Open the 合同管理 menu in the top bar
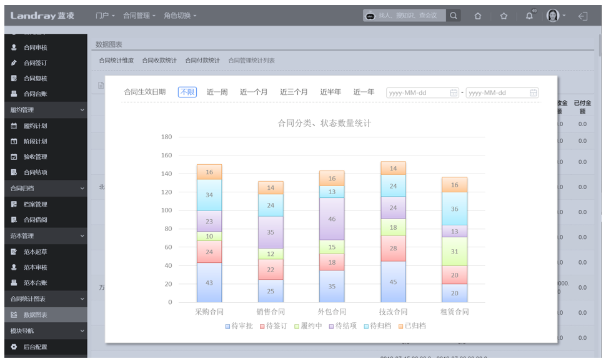 pos(137,16)
